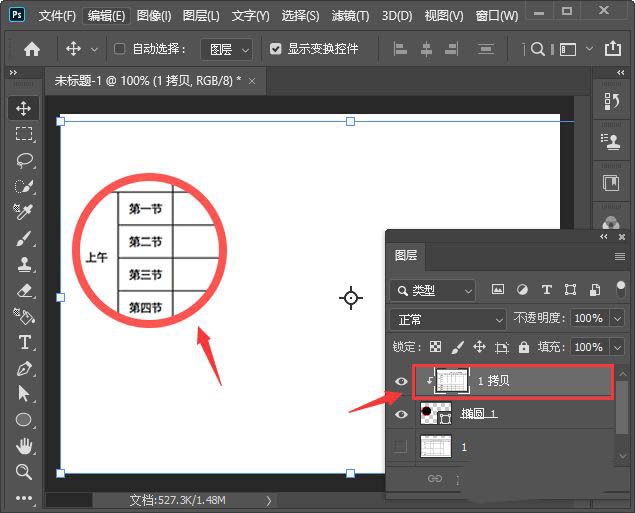Click the lock all (padlock) icon
The image size is (635, 513).
pyautogui.click(x=524, y=347)
